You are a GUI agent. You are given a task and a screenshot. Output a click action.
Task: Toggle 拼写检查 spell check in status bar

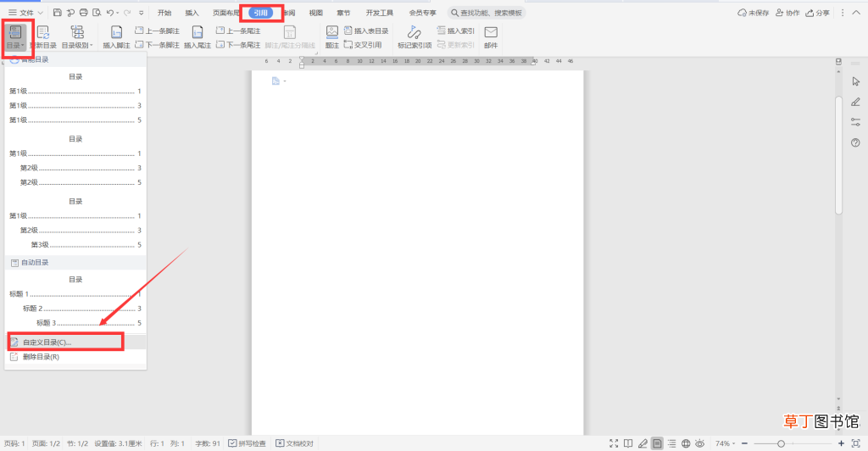point(247,443)
